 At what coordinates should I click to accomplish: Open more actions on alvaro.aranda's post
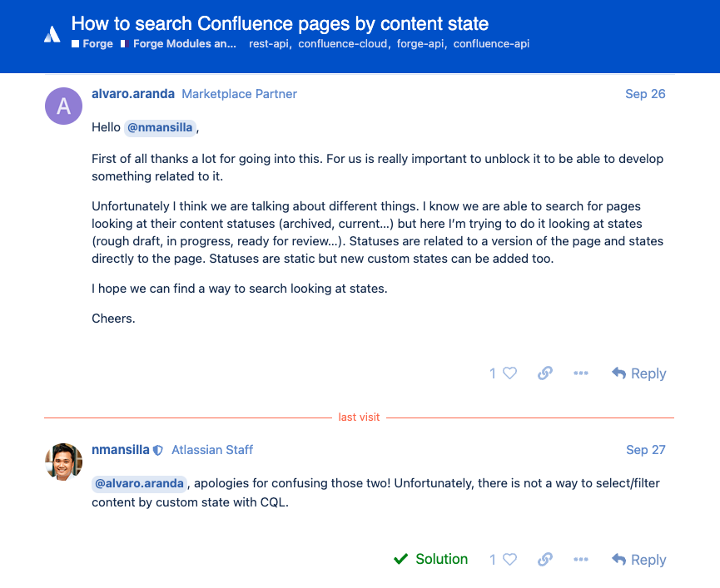(581, 373)
